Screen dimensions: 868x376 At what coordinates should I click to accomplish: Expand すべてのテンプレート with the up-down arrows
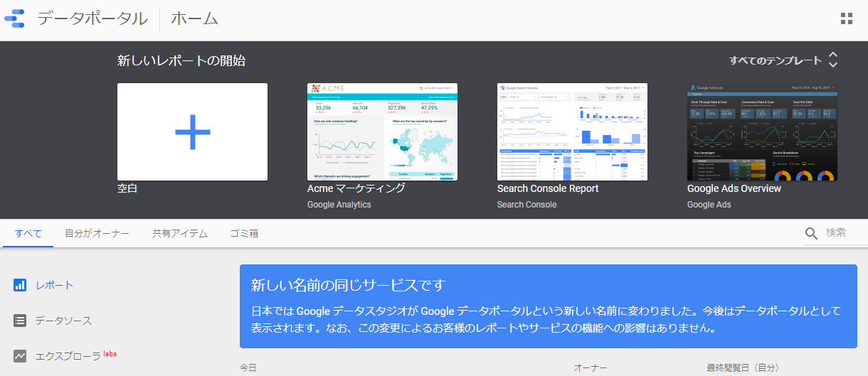pyautogui.click(x=833, y=60)
